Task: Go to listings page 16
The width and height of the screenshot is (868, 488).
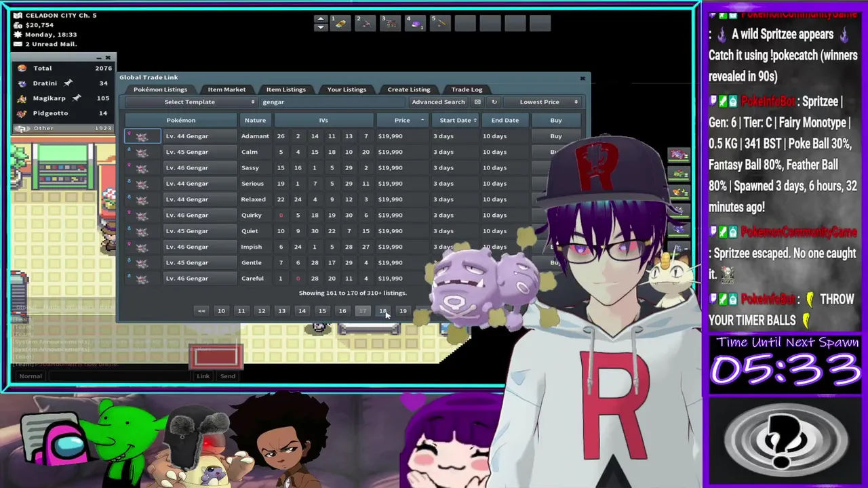Action: click(x=342, y=311)
